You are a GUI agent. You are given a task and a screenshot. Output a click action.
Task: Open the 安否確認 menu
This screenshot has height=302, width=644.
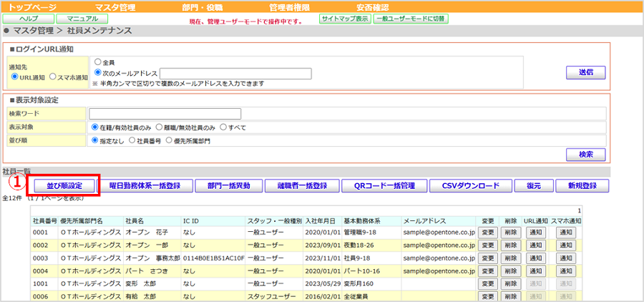(373, 7)
